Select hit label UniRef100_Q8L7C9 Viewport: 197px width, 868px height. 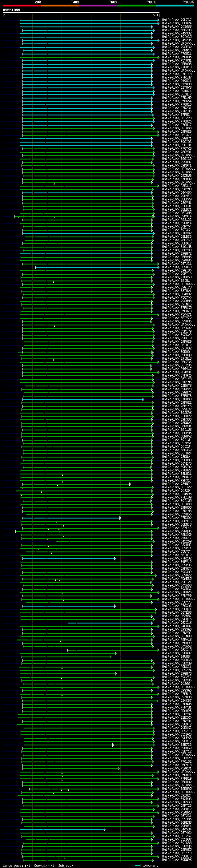(177, 240)
